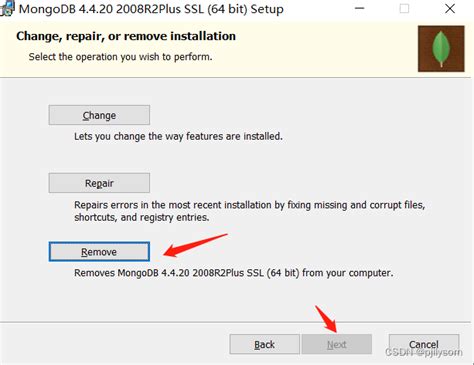474x365 pixels.
Task: Click the 'Removes MongoDB 4.4.20' description text
Action: pyautogui.click(x=234, y=273)
